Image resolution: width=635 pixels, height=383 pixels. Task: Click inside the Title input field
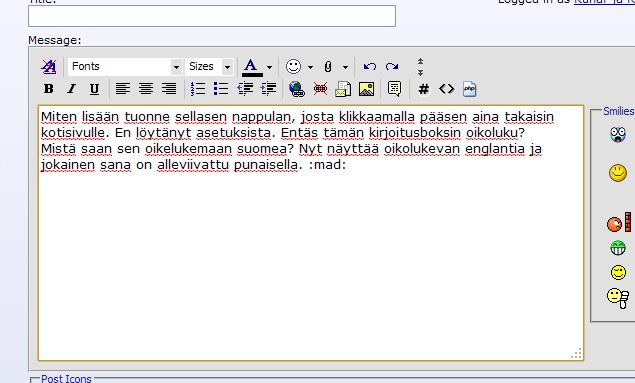pyautogui.click(x=212, y=16)
